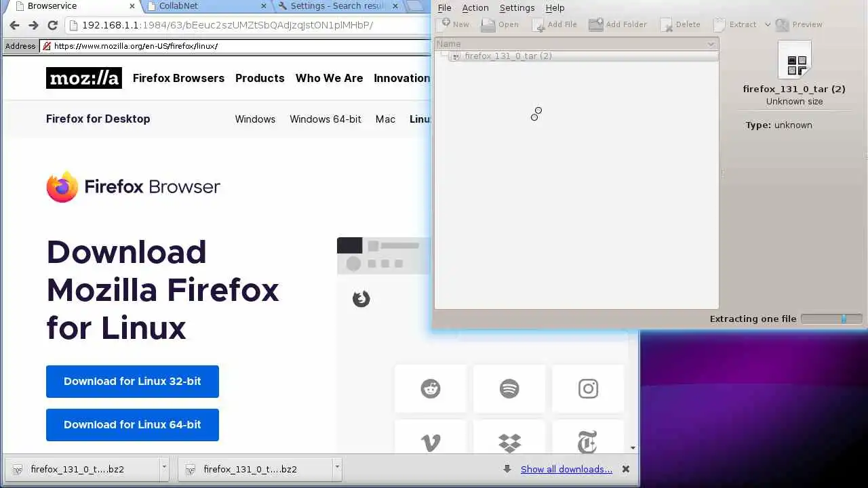The width and height of the screenshot is (868, 488).
Task: Click the Reddit tile icon
Action: tap(431, 388)
